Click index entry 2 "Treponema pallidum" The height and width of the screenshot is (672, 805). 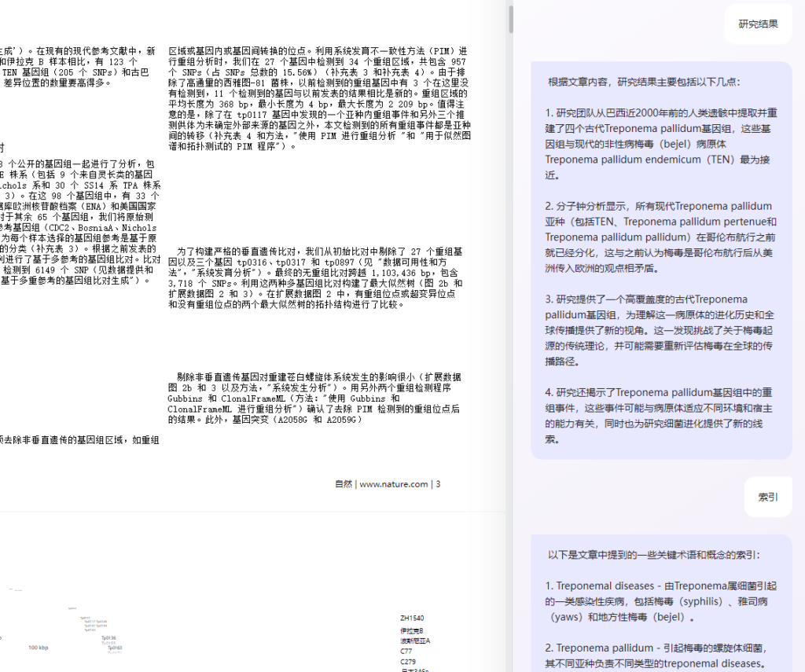[657, 656]
